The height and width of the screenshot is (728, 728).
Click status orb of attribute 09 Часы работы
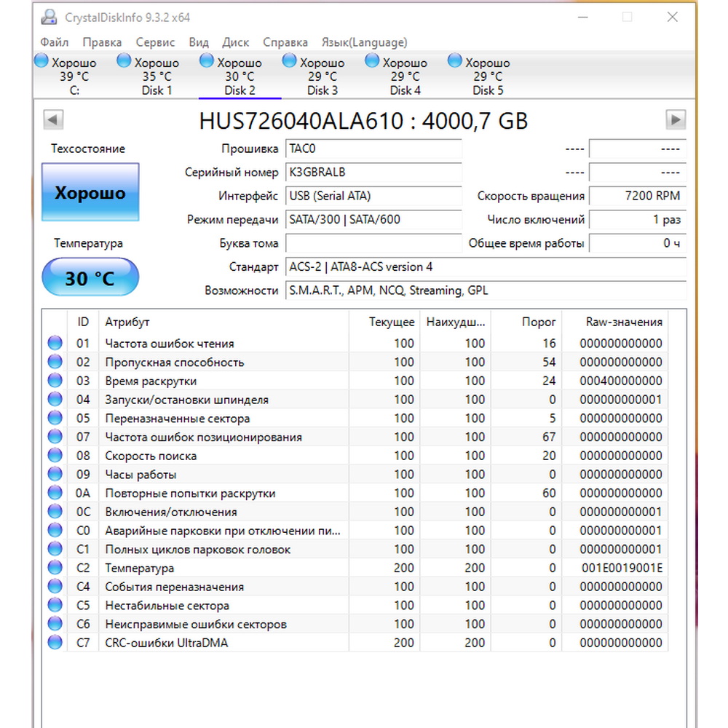(x=55, y=474)
